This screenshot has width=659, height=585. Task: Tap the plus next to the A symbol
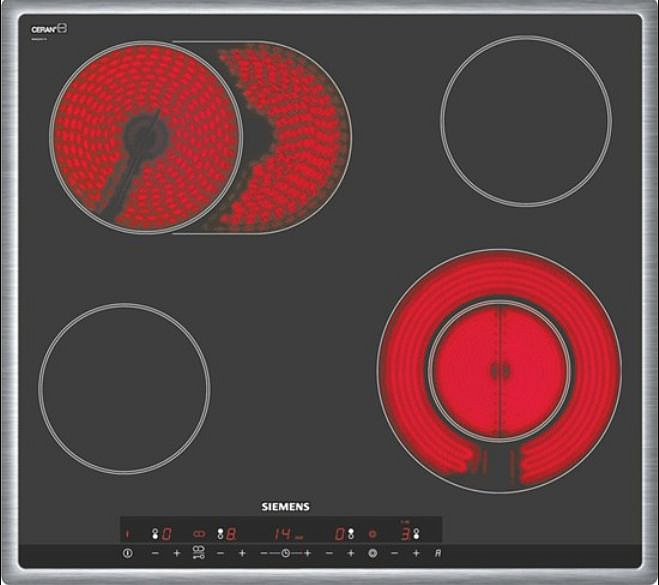click(416, 553)
